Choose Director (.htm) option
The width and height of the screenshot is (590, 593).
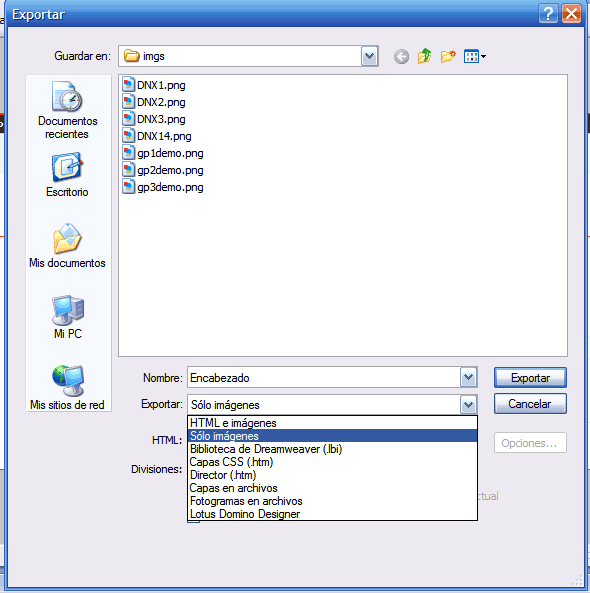click(332, 475)
